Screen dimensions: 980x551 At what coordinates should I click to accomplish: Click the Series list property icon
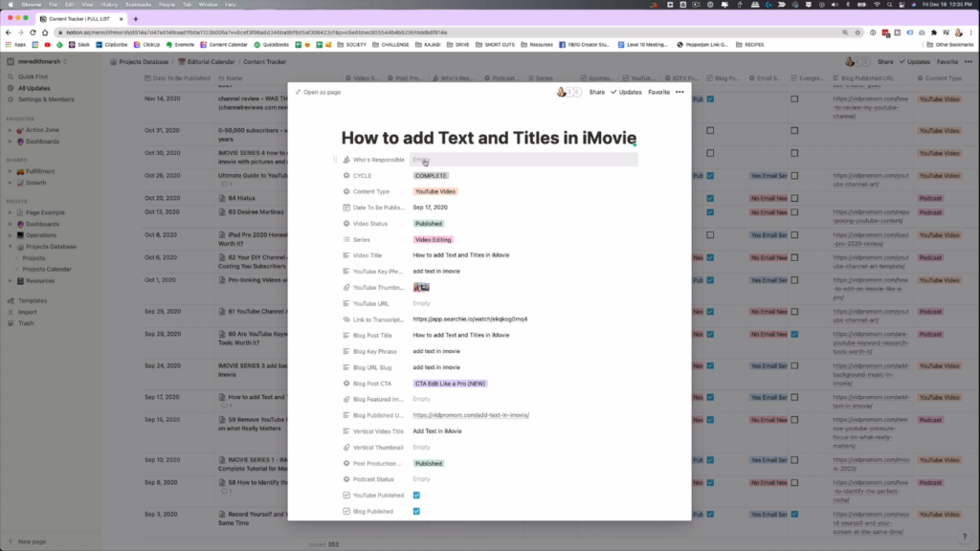[346, 240]
